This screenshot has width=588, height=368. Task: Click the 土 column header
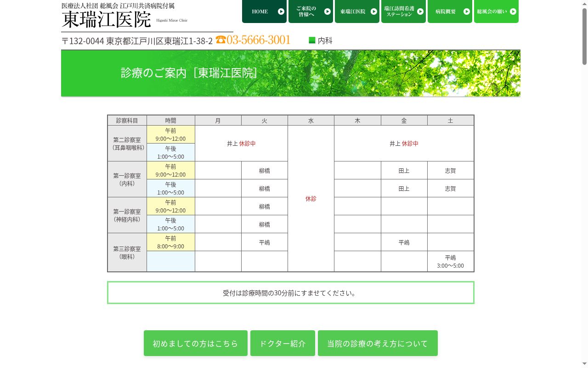tap(451, 121)
